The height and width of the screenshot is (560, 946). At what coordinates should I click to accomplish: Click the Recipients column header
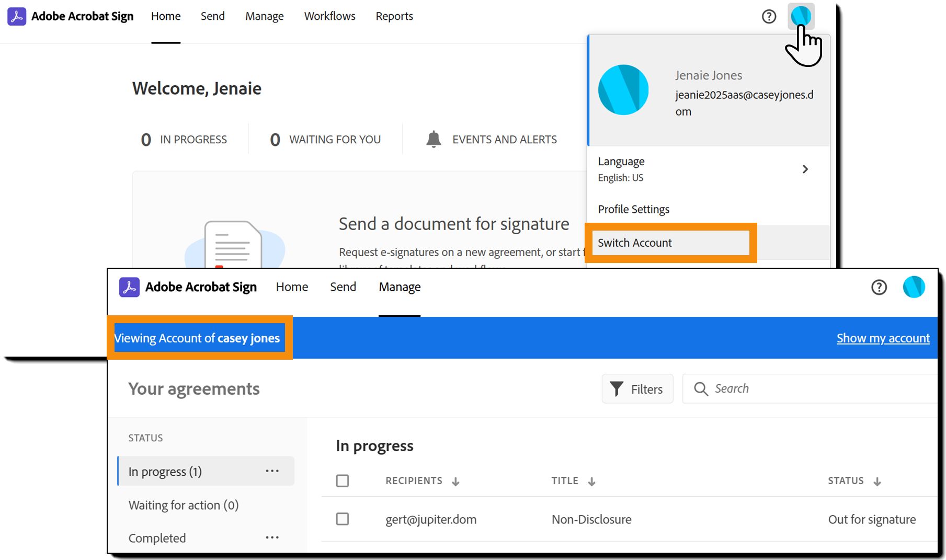coord(414,481)
